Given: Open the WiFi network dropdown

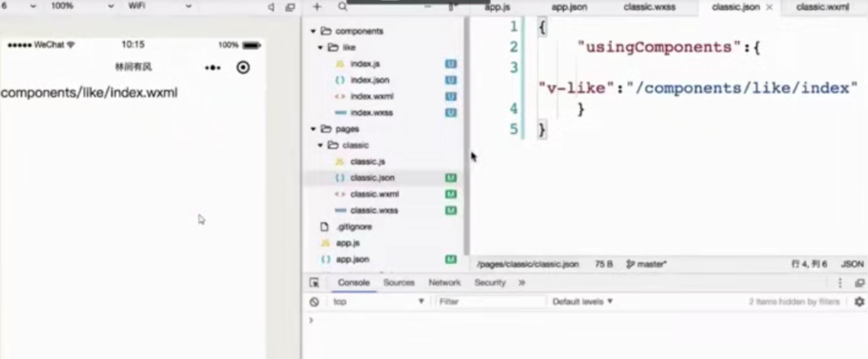Looking at the screenshot, I should (160, 6).
